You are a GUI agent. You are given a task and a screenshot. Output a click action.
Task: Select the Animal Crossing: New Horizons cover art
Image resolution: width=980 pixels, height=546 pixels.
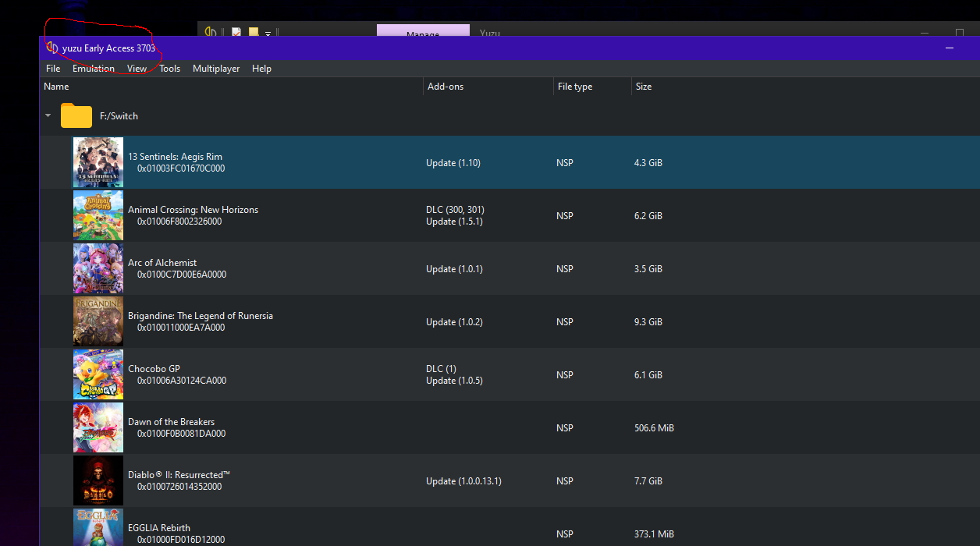[x=98, y=215]
